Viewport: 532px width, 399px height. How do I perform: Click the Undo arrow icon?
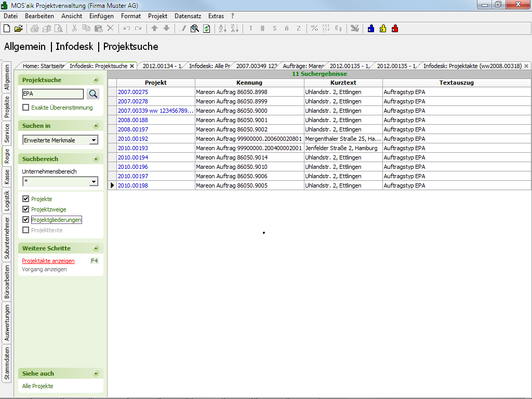[x=127, y=29]
